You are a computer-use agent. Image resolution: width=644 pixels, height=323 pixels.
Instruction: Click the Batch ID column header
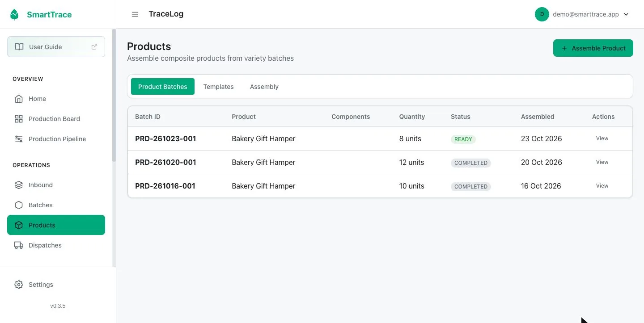[x=148, y=117]
